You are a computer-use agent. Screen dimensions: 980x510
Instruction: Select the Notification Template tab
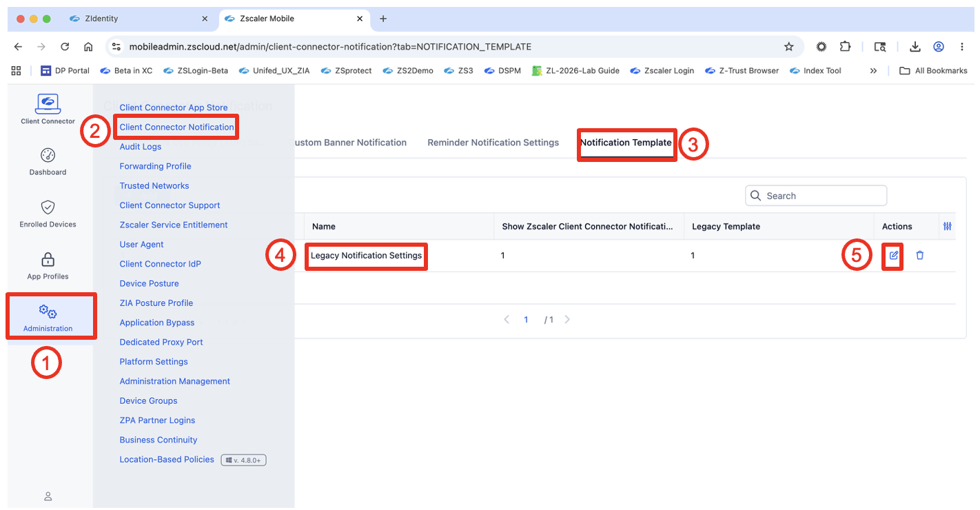(x=626, y=143)
